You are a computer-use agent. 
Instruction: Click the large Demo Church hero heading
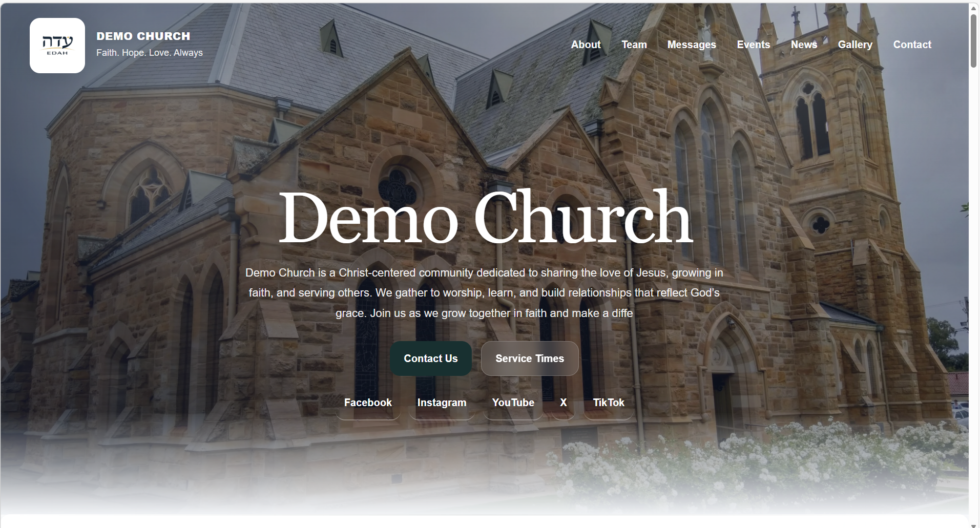coord(485,217)
